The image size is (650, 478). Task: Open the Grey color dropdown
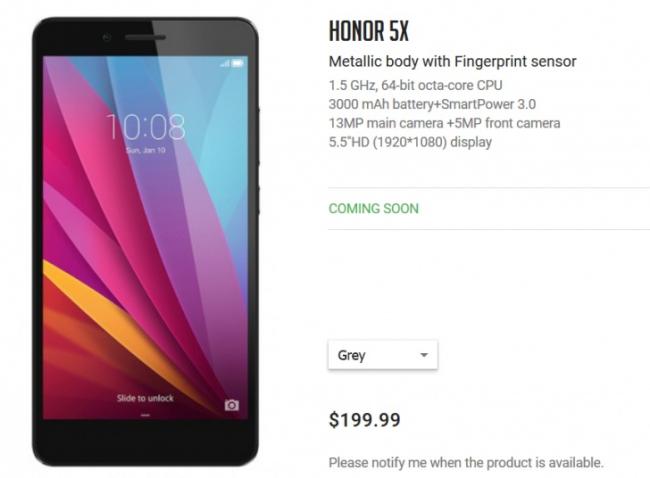tap(383, 355)
